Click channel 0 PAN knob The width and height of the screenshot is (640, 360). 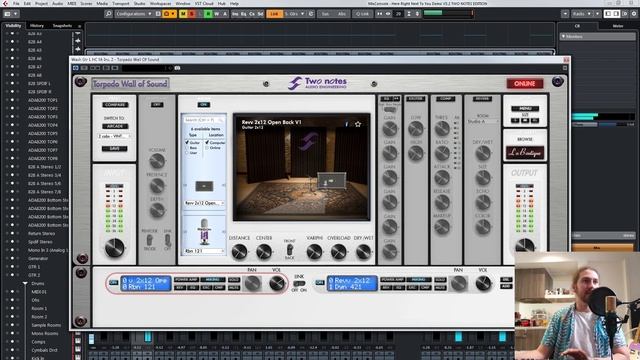252,283
